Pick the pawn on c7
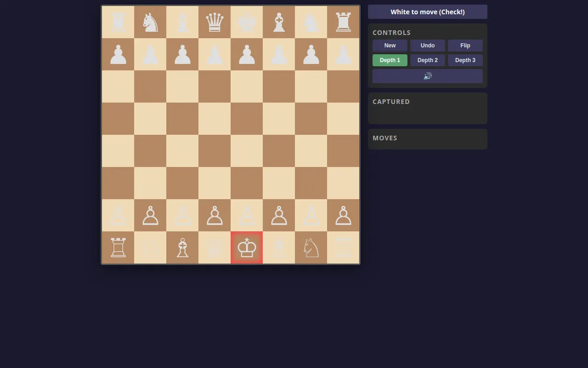588x368 pixels. (182, 54)
